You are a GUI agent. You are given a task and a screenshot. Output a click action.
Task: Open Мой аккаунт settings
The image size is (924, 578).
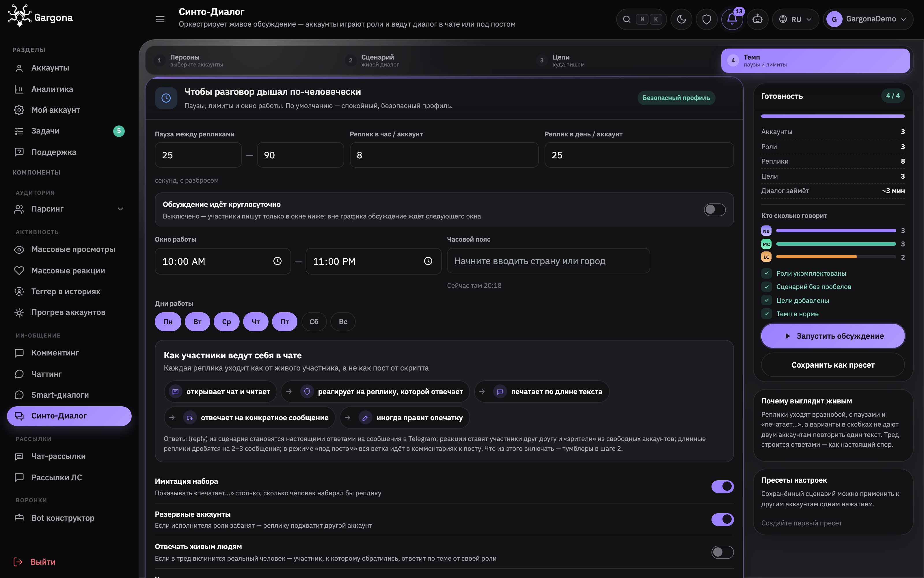[x=69, y=110]
